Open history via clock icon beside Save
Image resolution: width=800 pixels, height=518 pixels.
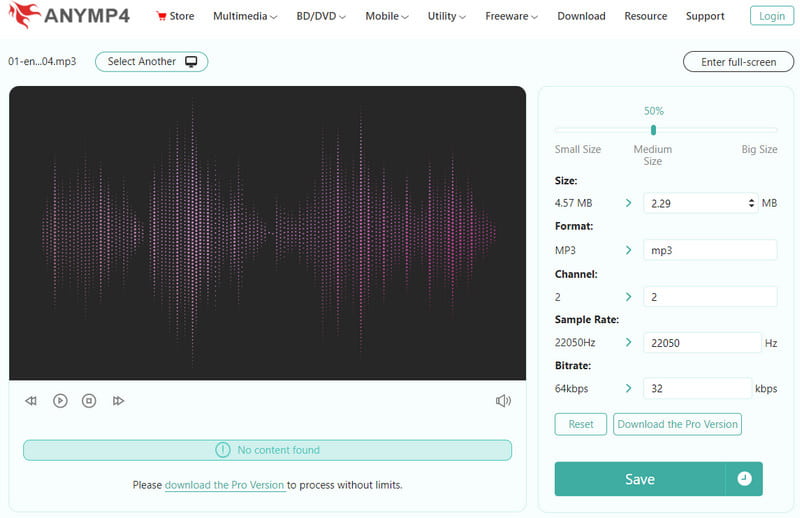(x=744, y=479)
